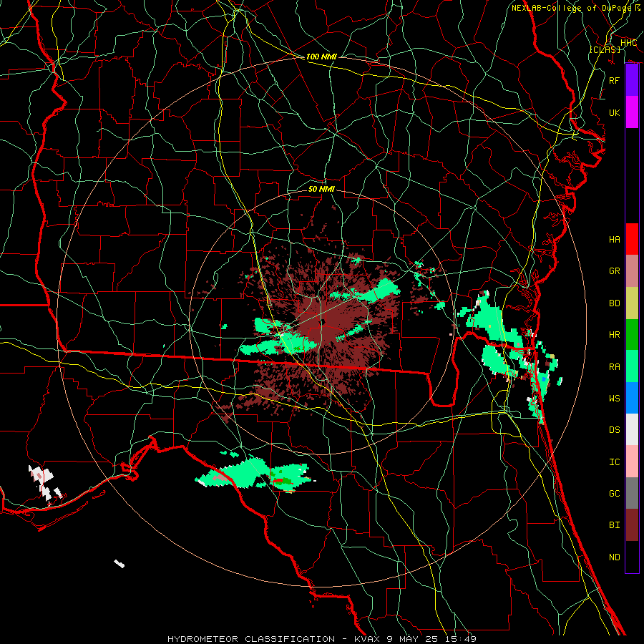This screenshot has width=644, height=644.
Task: Click the 'HYDROMETEOR CLASSIFICATION' title text
Action: click(251, 639)
